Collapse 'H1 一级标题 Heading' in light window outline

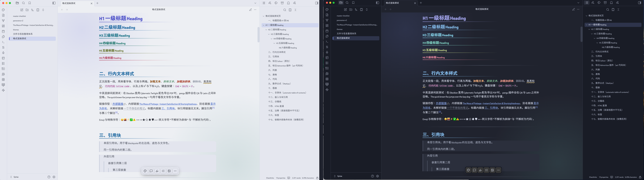264,25
